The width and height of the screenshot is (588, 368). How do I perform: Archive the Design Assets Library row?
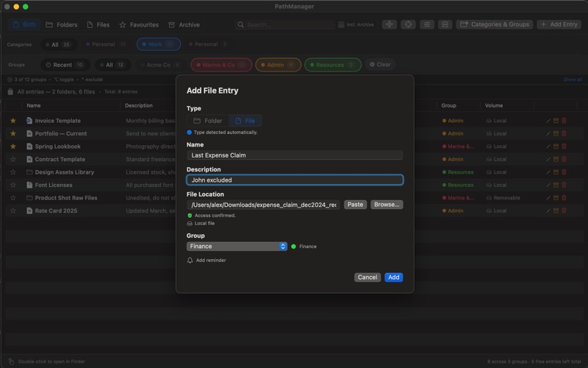556,172
